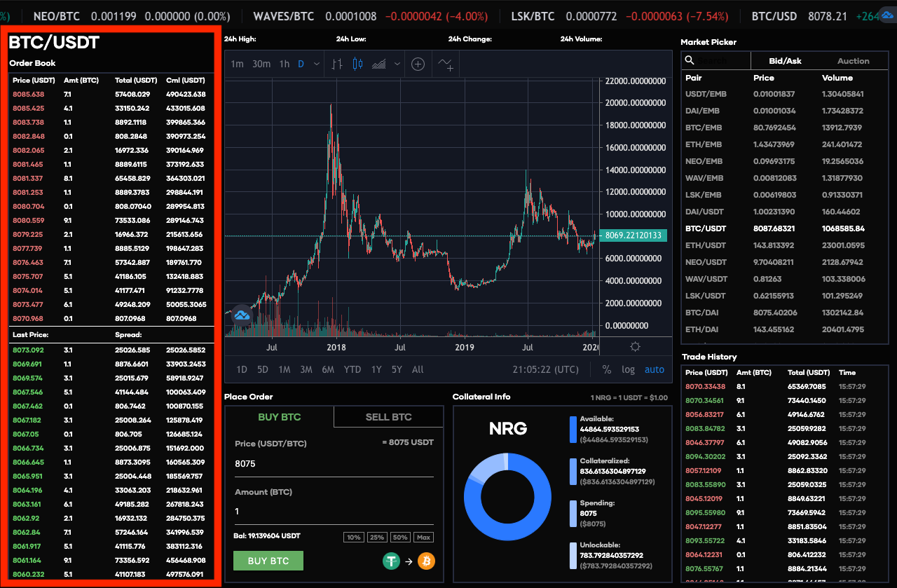Click the 8070.33438 trade in Trade History
The image size is (897, 588).
(705, 386)
